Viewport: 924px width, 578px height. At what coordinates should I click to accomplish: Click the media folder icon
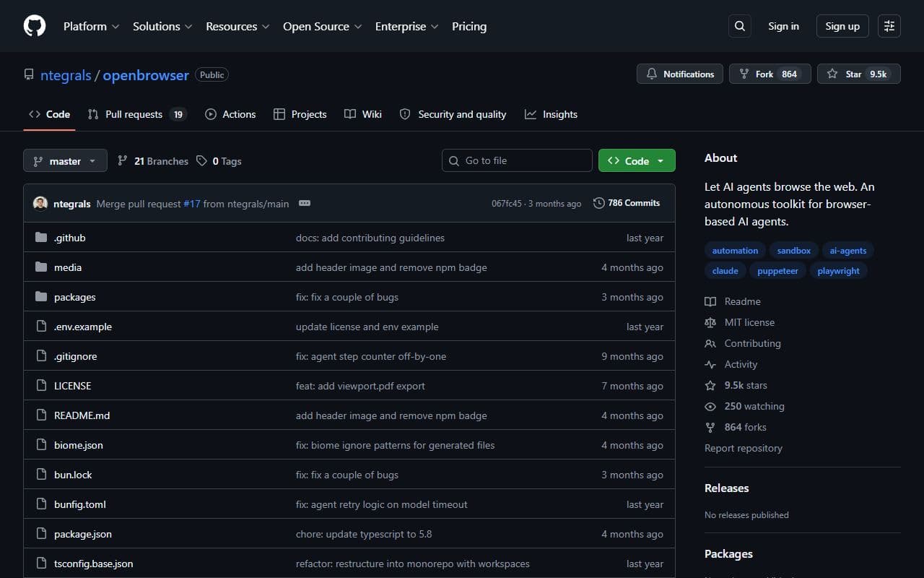[41, 267]
